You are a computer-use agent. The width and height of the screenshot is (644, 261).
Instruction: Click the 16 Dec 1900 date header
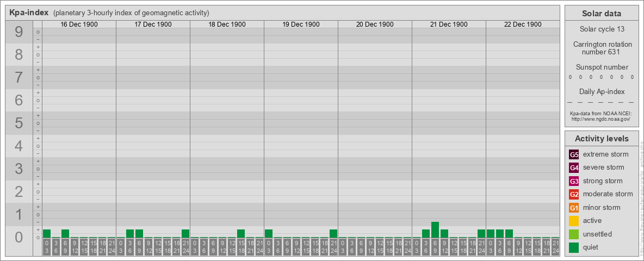pyautogui.click(x=79, y=24)
